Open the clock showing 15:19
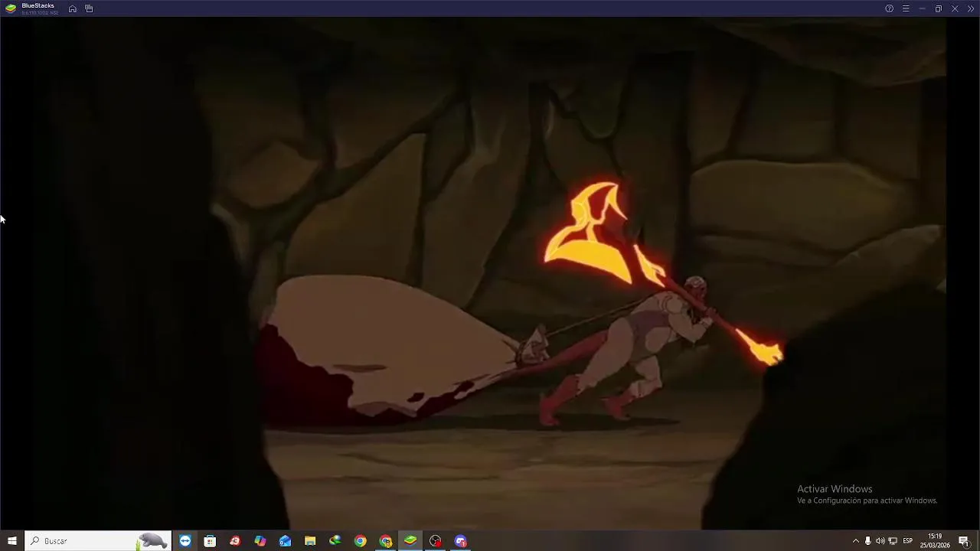Screen dimensions: 980x551 click(x=935, y=540)
